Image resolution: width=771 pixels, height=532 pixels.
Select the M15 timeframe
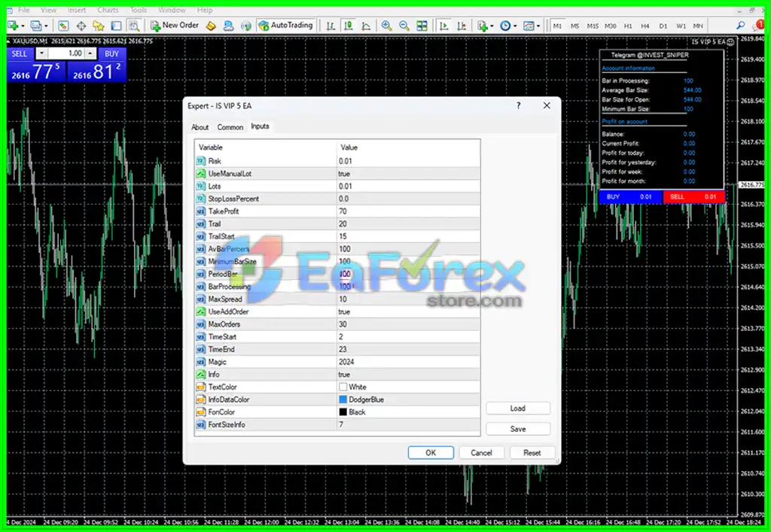[593, 26]
